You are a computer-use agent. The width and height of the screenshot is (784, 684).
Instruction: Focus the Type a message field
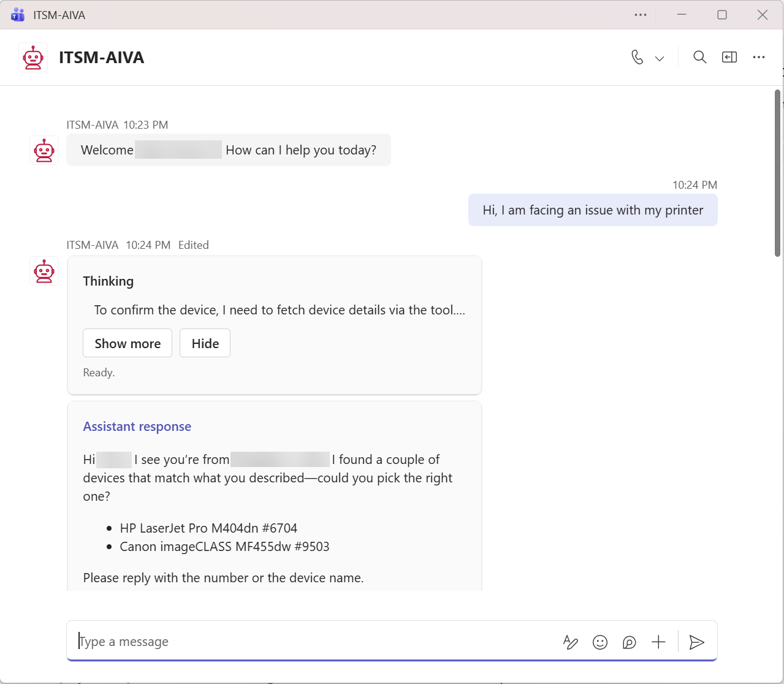[x=306, y=642]
